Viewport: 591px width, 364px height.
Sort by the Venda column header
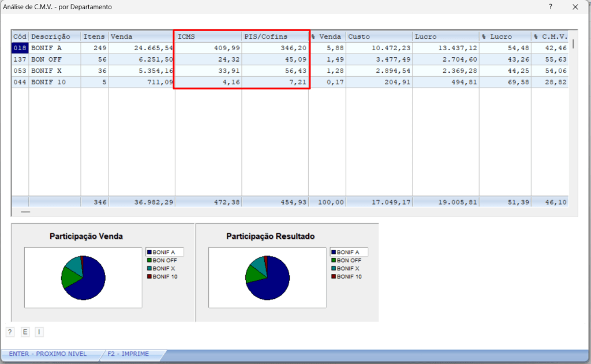141,36
